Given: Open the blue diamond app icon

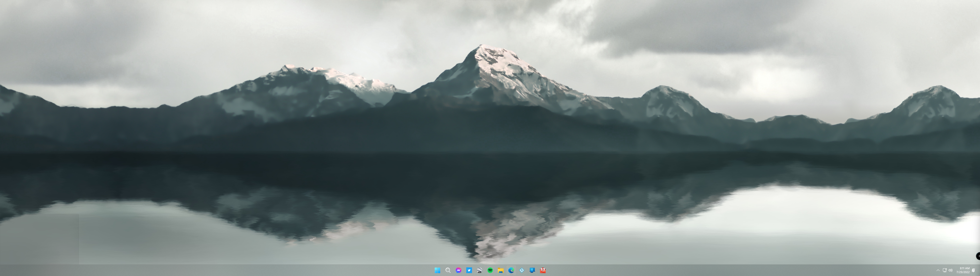Looking at the screenshot, I should [x=522, y=270].
